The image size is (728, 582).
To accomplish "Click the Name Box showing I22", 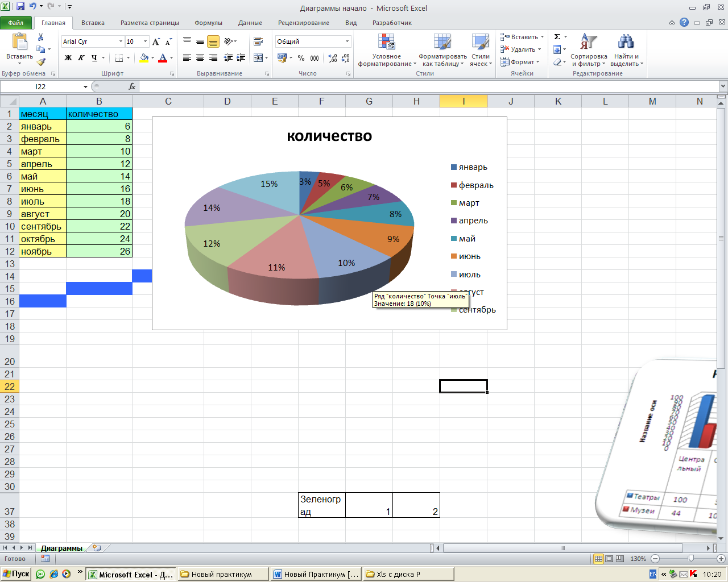I will point(41,86).
